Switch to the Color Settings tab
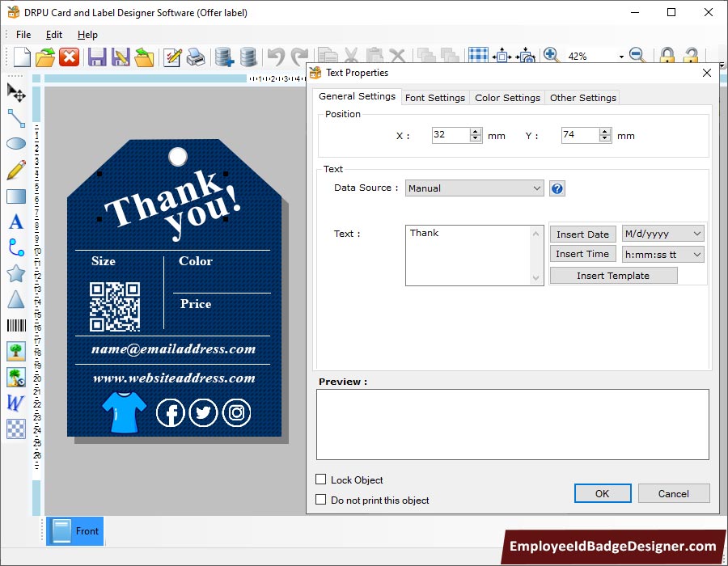Image resolution: width=728 pixels, height=566 pixels. (x=507, y=97)
